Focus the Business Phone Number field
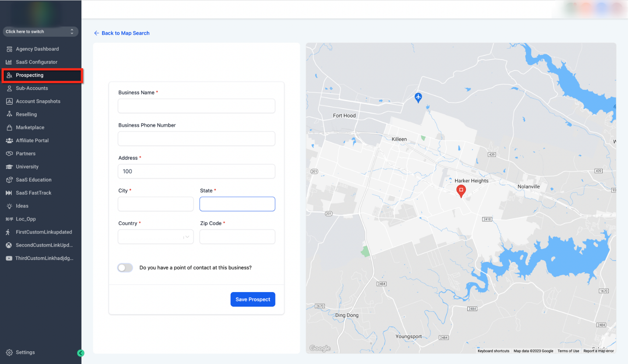Image resolution: width=628 pixels, height=364 pixels. (197, 138)
